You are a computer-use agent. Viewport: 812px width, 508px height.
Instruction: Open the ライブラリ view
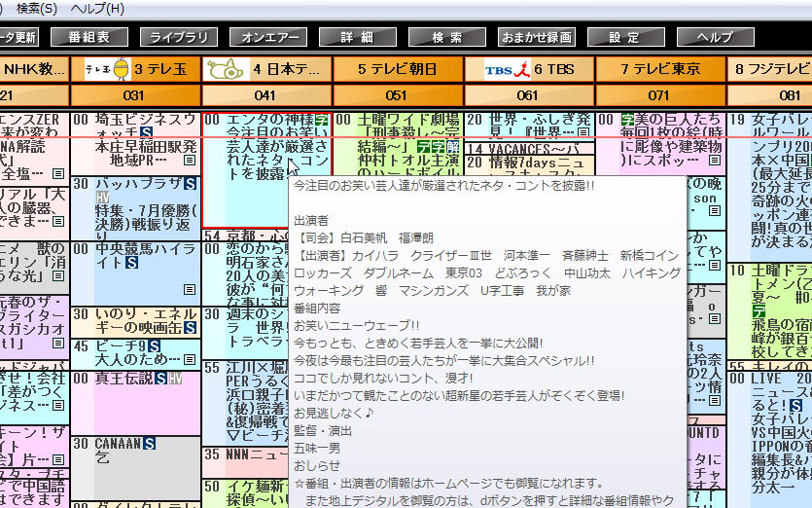click(179, 37)
